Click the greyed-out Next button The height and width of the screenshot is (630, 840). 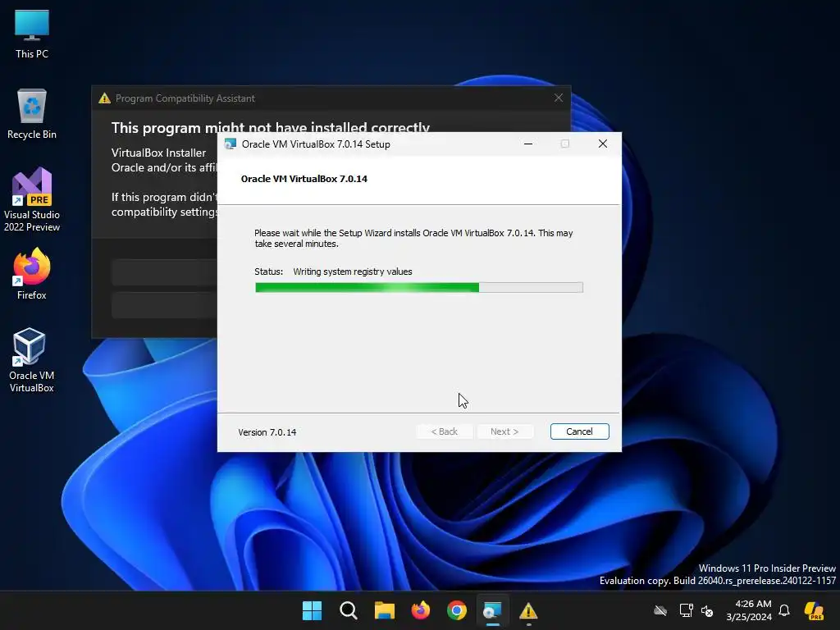pos(504,431)
